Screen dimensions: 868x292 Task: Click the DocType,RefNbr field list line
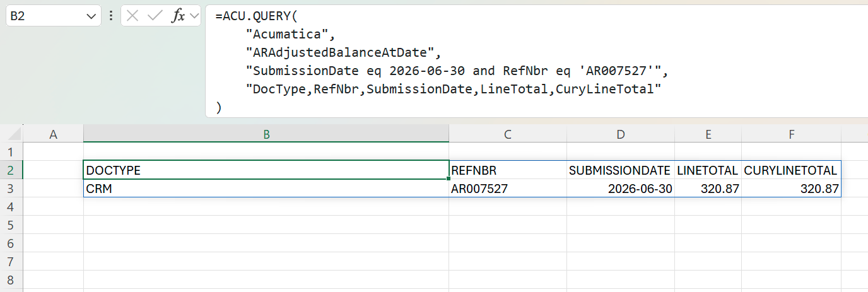click(453, 89)
